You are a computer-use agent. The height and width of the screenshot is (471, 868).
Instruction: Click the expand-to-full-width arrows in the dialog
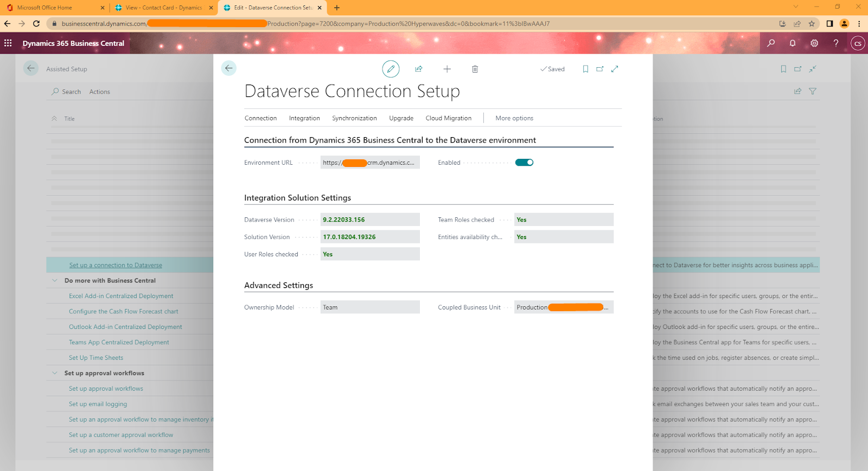point(615,69)
